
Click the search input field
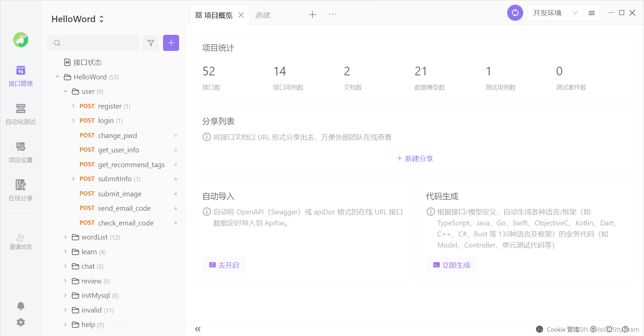[x=93, y=43]
